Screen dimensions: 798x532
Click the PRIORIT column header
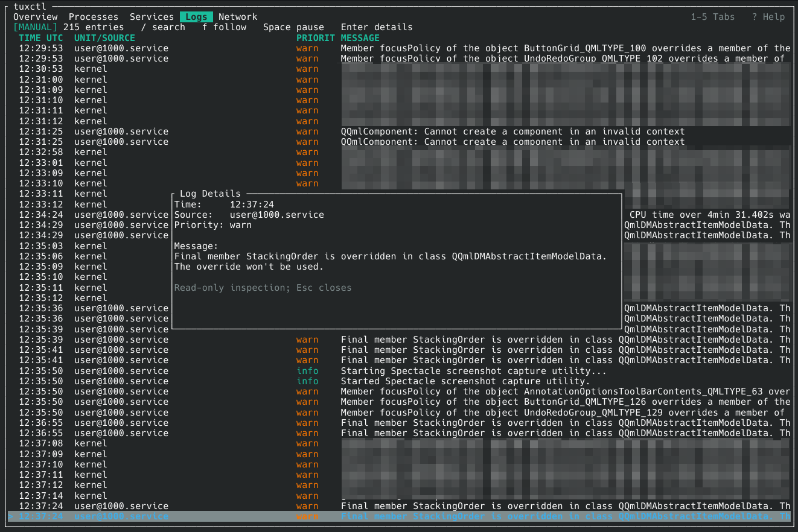316,38
